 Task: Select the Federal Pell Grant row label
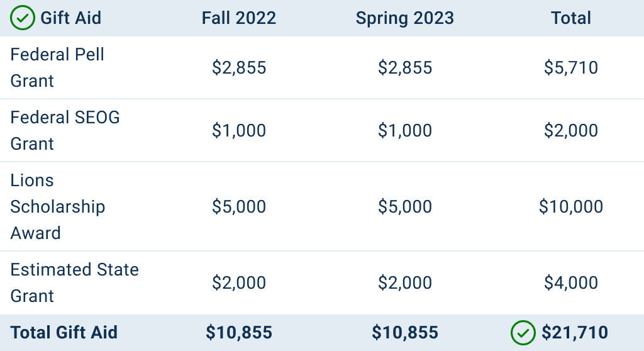(57, 67)
